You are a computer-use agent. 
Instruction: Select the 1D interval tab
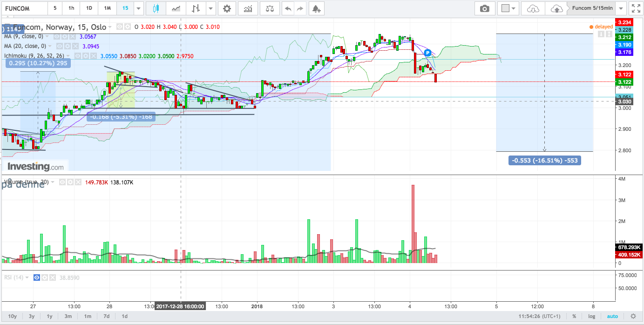[88, 8]
